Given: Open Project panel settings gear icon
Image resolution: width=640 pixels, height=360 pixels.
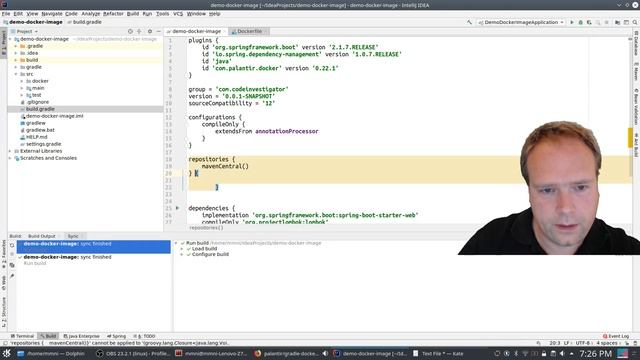Looking at the screenshot, I should tap(150, 31).
